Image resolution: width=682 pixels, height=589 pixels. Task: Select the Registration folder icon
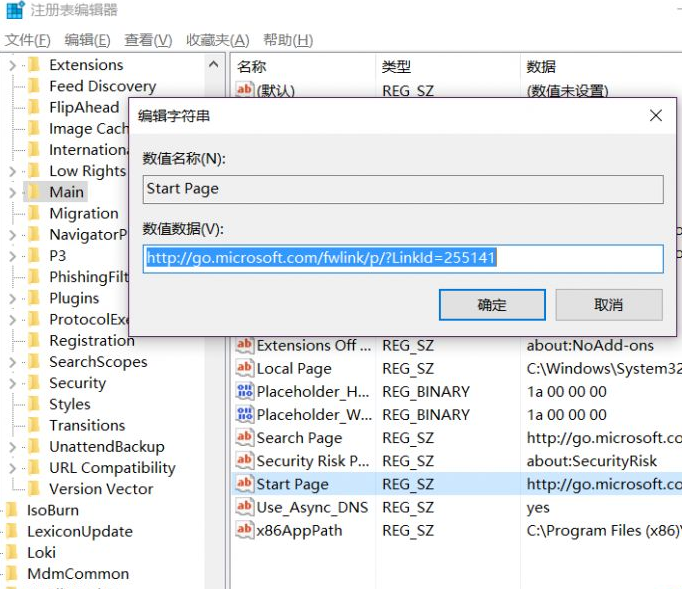pos(34,340)
